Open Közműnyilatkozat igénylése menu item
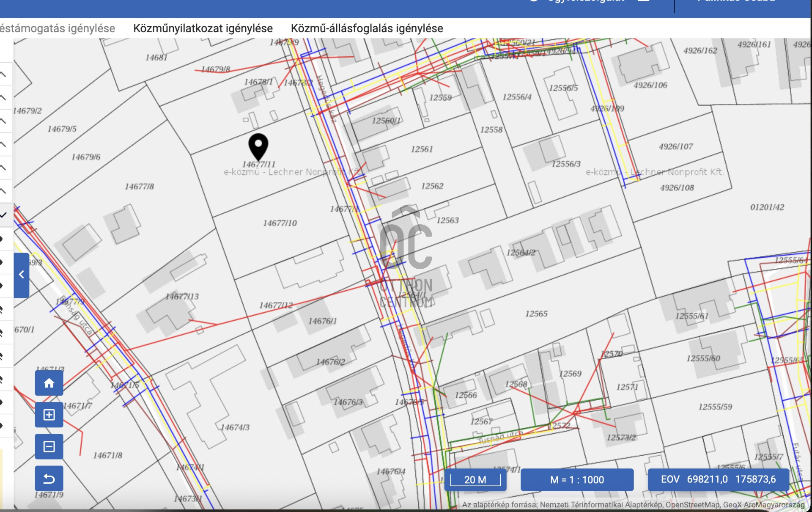812x512 pixels. pyautogui.click(x=203, y=28)
